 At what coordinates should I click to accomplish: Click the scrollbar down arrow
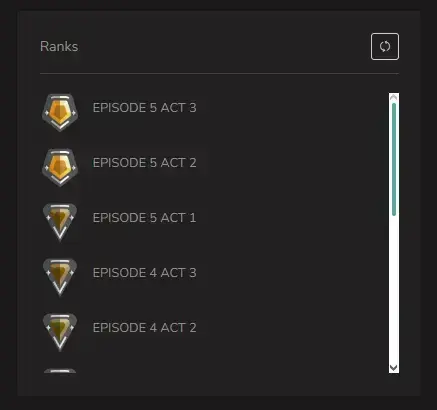(x=394, y=368)
